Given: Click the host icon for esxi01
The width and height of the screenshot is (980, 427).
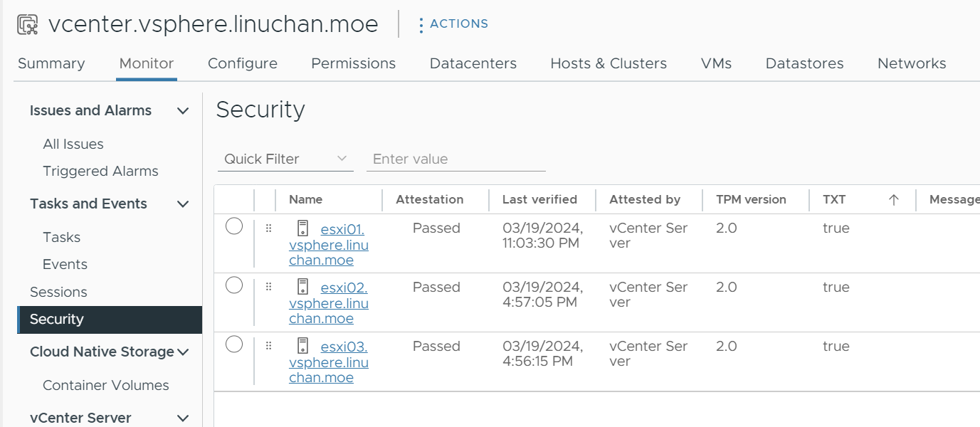Looking at the screenshot, I should point(302,228).
